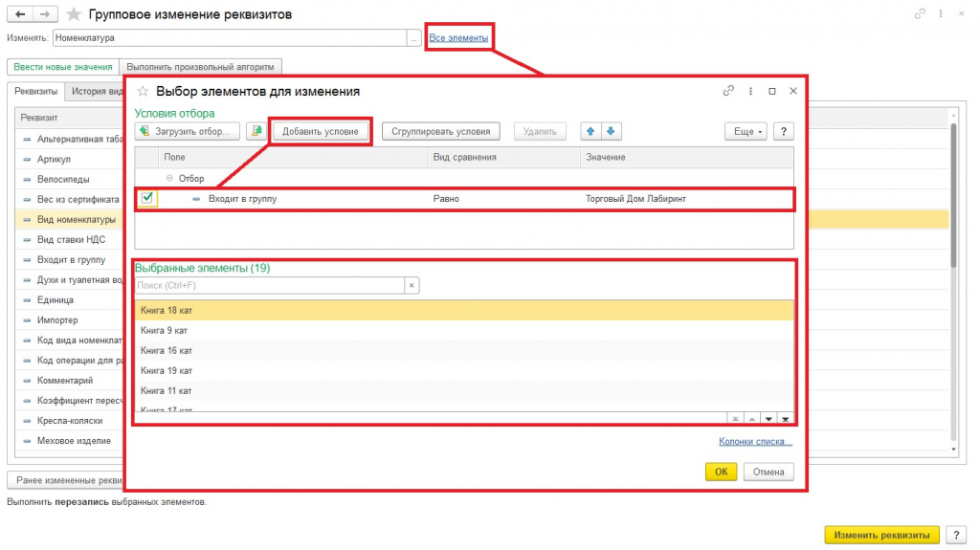Viewport: 980px width, 550px height.
Task: Click the Поле column header
Action: (293, 158)
